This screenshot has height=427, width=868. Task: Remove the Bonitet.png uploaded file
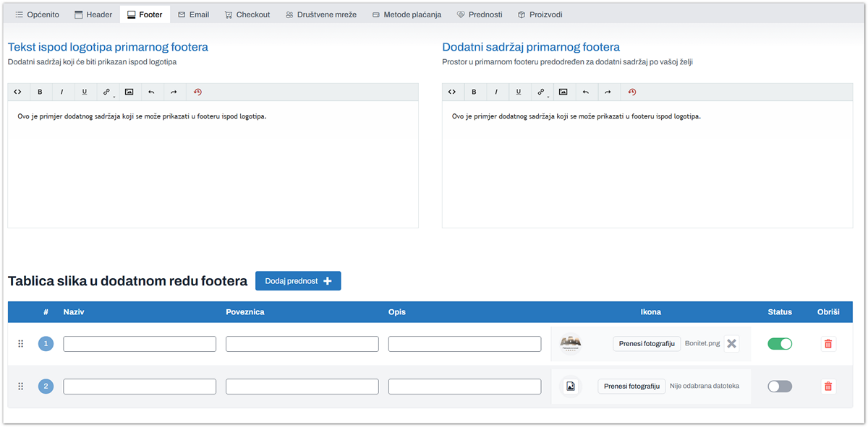pos(731,344)
